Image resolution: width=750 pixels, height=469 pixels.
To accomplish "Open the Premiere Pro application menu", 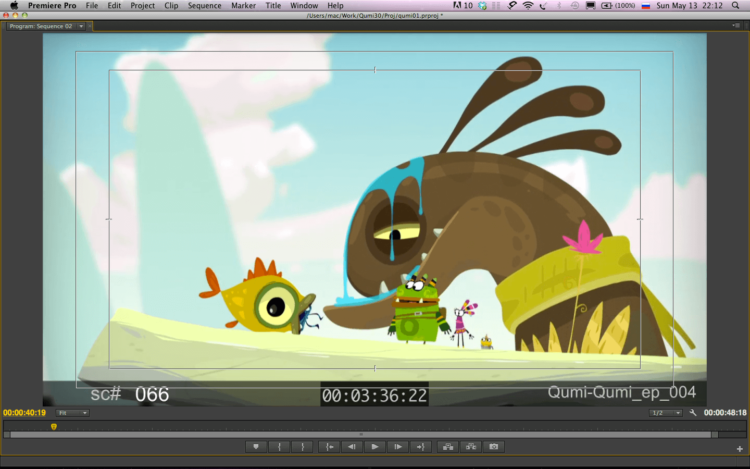I will 52,6.
